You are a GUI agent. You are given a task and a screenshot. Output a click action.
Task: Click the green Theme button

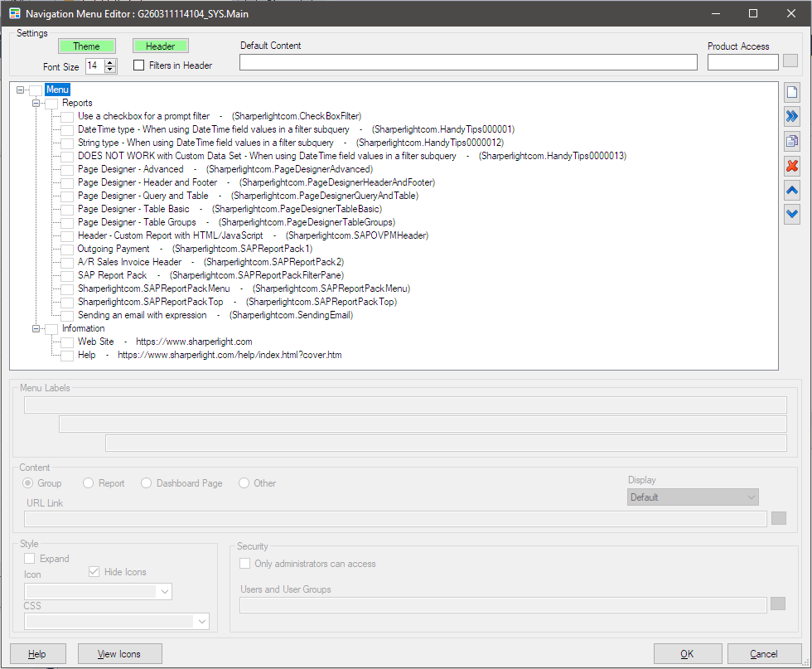[86, 46]
